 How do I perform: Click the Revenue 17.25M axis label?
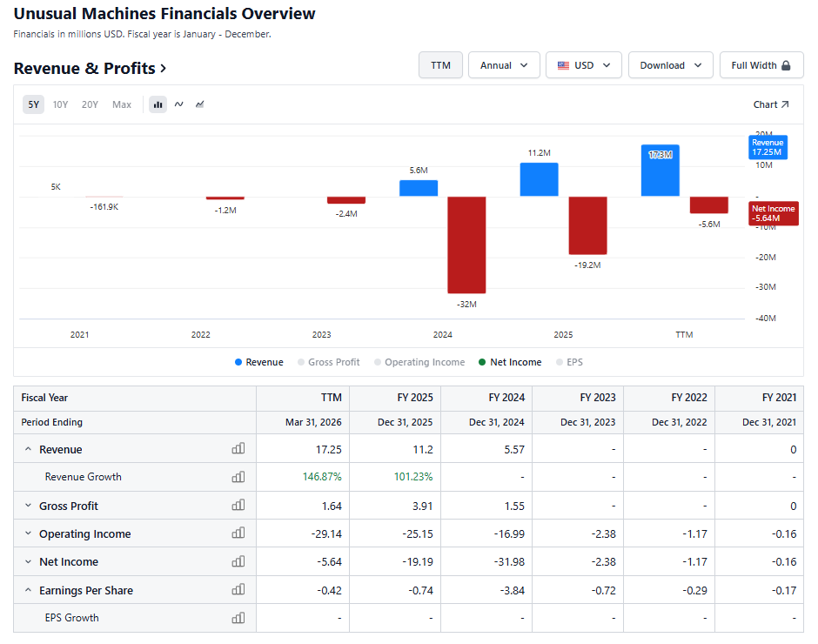(x=768, y=147)
